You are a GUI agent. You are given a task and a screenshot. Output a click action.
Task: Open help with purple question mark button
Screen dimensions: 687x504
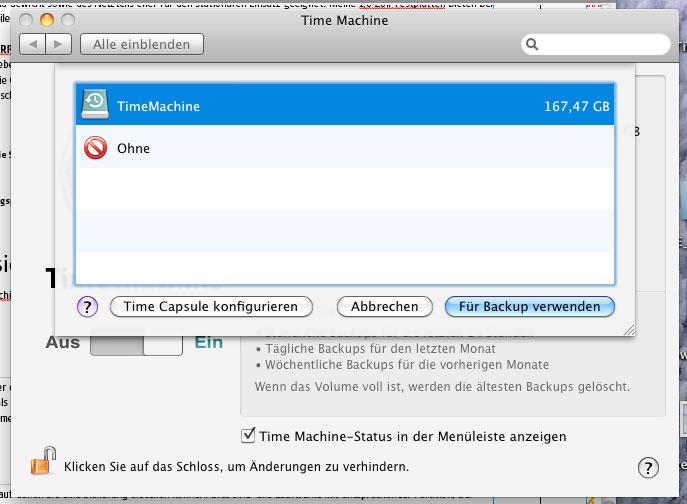coord(88,307)
